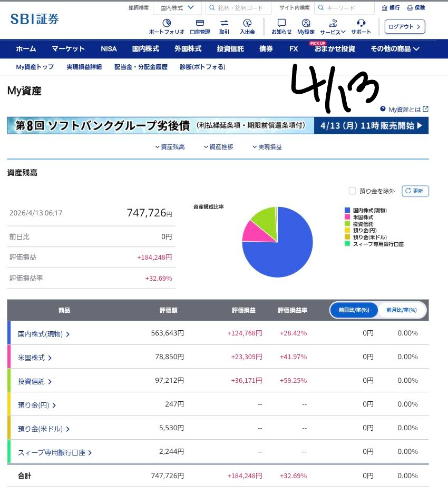Open the 国内株式 search type dropdown
Image resolution: width=448 pixels, height=495 pixels.
coord(177,8)
